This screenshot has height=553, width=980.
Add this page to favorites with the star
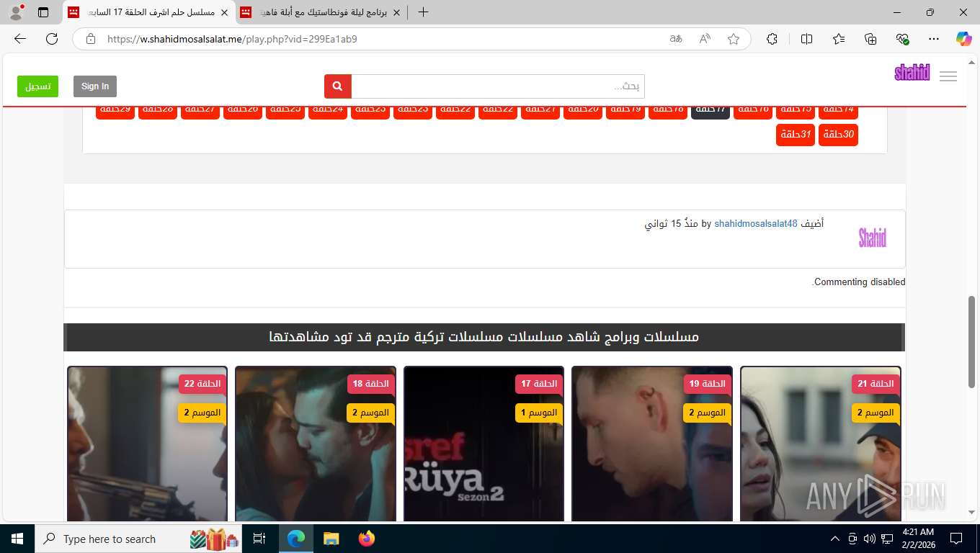coord(734,39)
